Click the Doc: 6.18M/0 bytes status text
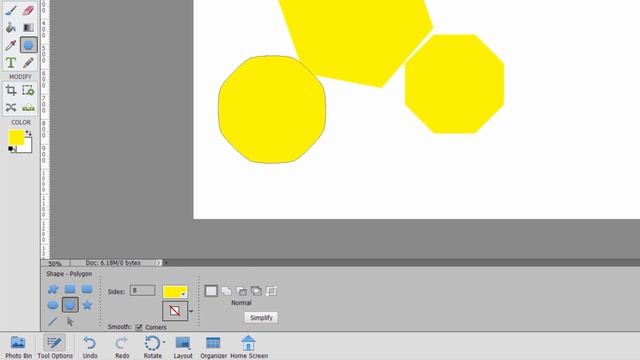This screenshot has width=640, height=360. pos(113,263)
